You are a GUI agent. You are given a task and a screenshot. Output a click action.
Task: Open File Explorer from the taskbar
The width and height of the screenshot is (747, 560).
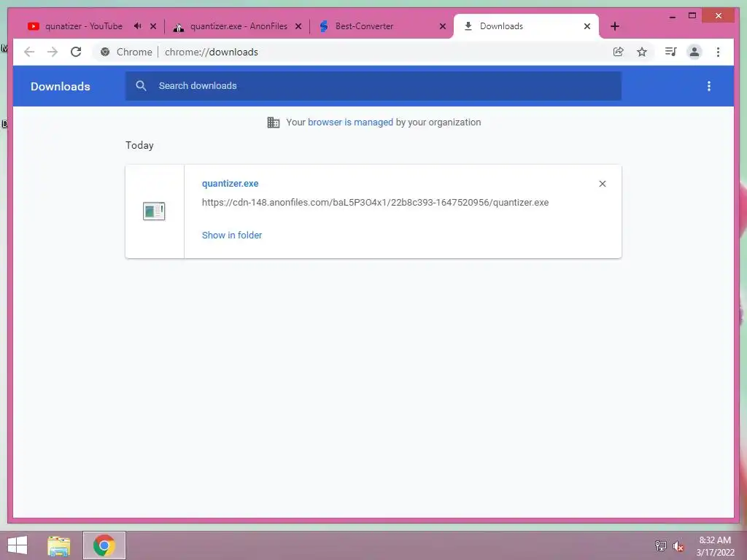58,545
